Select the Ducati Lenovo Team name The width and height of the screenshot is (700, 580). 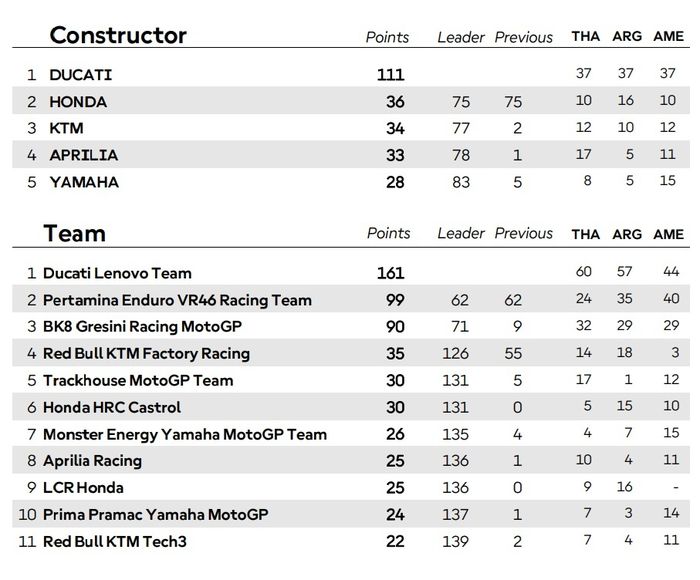[117, 273]
